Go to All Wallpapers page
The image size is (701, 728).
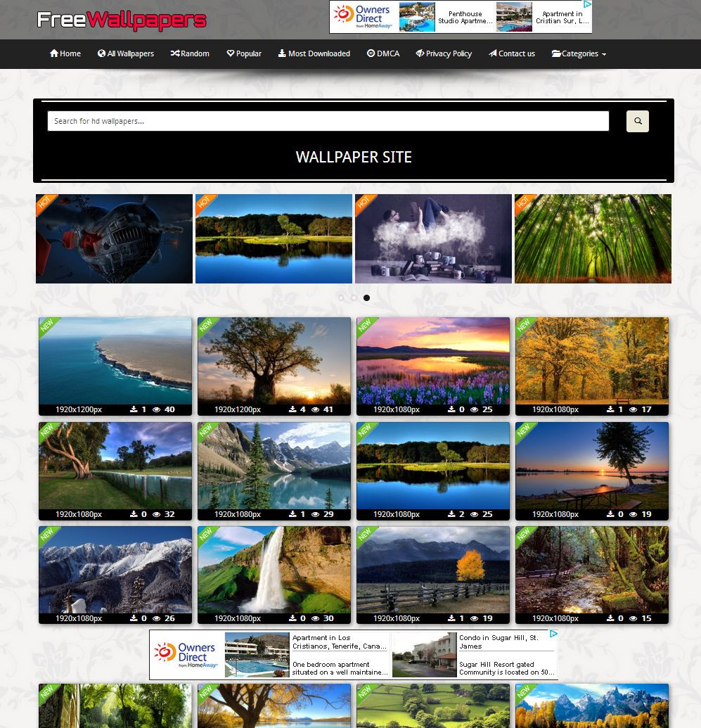pos(126,53)
